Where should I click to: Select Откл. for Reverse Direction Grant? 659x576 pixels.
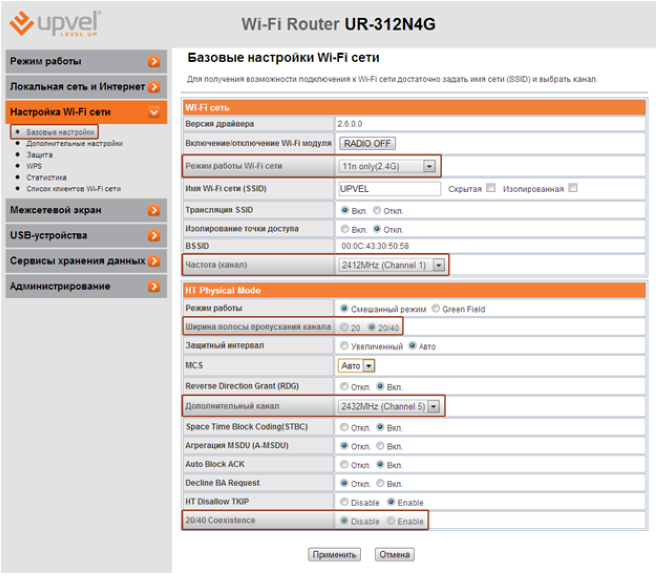344,386
